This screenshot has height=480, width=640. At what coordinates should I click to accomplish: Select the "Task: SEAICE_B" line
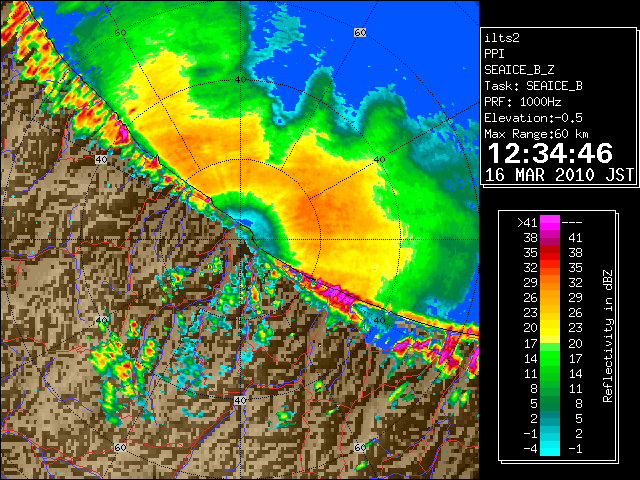click(x=533, y=86)
